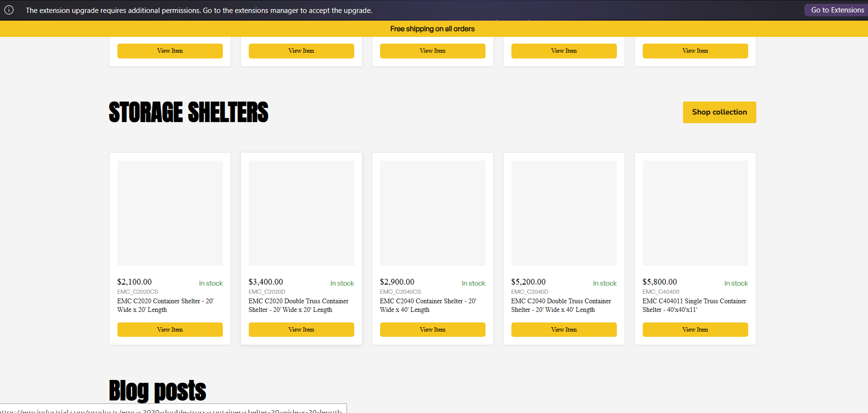868x413 pixels.
Task: Click SKU text EMC_C2040CS
Action: click(x=401, y=292)
